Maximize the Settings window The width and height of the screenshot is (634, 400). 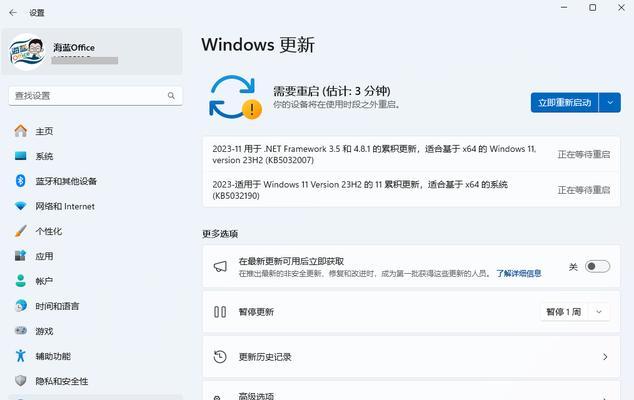point(593,7)
